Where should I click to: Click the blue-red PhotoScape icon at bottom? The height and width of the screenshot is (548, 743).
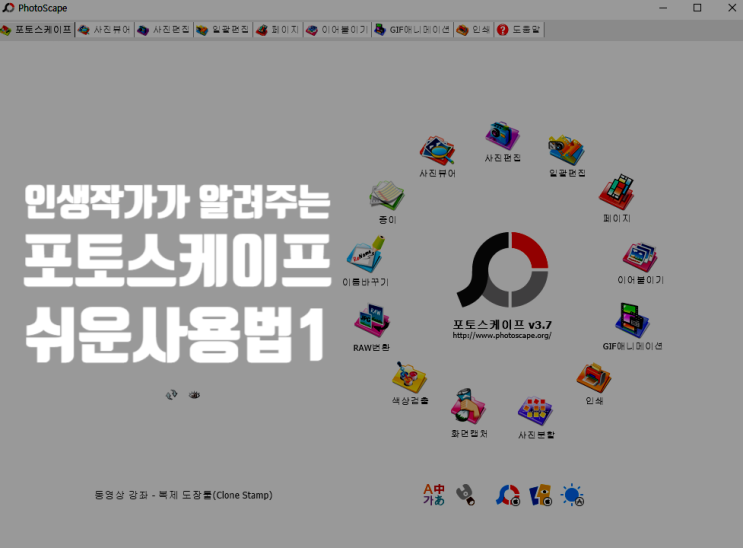508,495
